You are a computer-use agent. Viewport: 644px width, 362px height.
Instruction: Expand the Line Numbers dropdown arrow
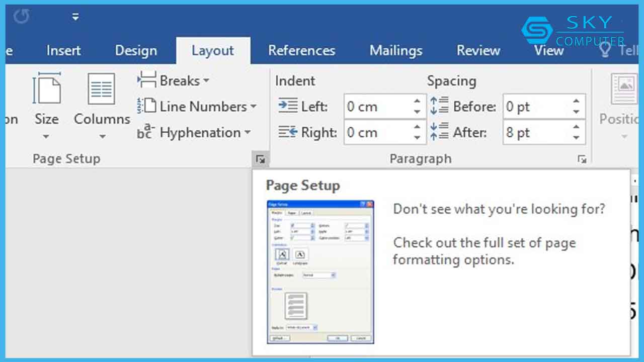click(253, 107)
